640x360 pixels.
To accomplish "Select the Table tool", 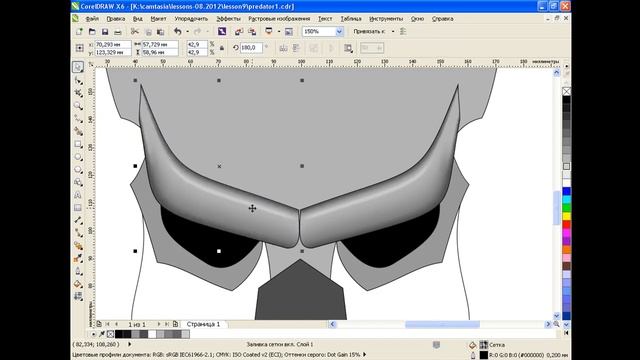I will tap(78, 207).
